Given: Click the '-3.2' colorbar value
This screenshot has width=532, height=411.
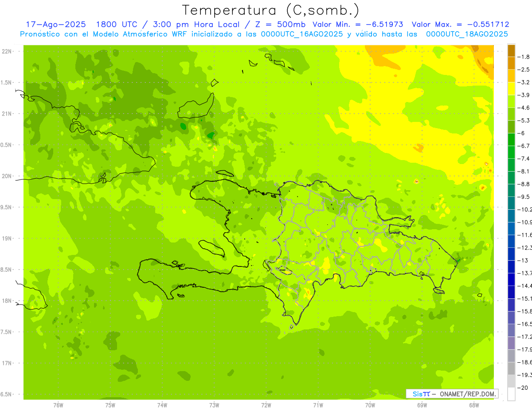Looking at the screenshot, I should pyautogui.click(x=524, y=82).
